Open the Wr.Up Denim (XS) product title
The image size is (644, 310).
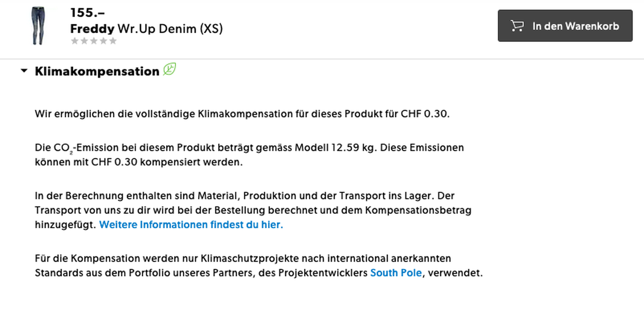pyautogui.click(x=170, y=29)
